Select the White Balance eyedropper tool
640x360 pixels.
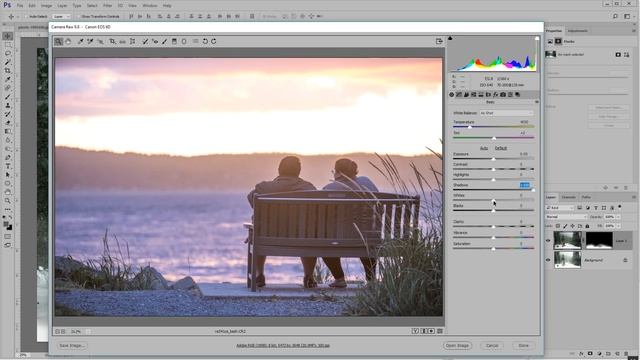80,41
